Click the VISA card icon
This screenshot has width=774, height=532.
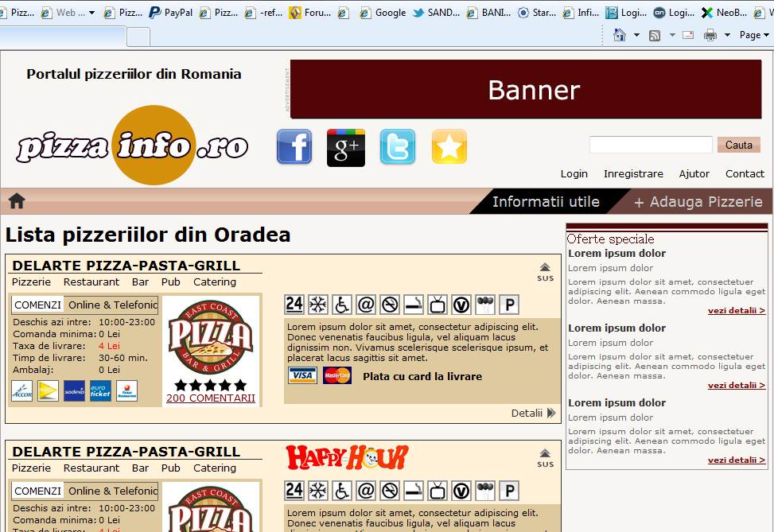point(302,375)
